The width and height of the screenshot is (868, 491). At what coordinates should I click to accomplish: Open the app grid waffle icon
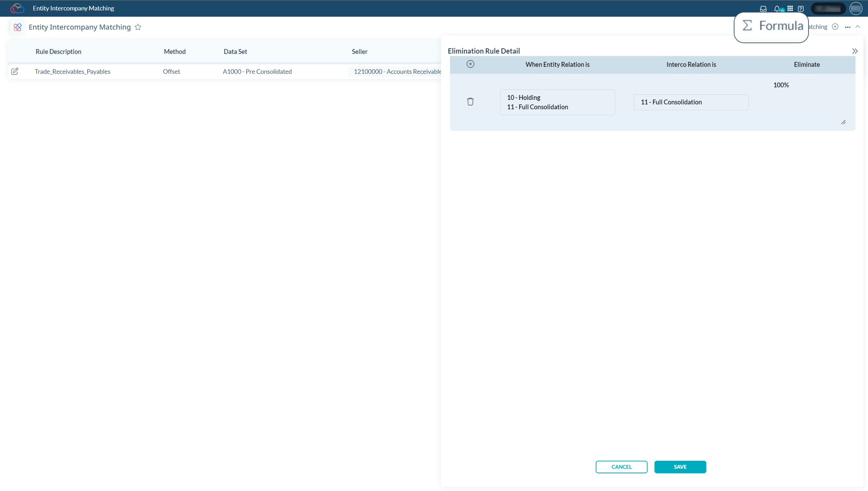coord(790,8)
